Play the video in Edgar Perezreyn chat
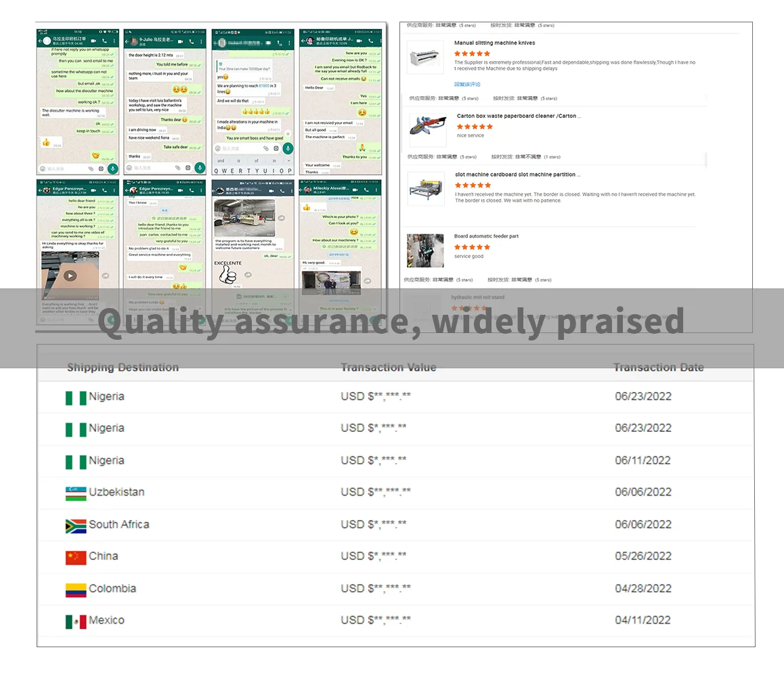The image size is (784, 677). click(70, 276)
